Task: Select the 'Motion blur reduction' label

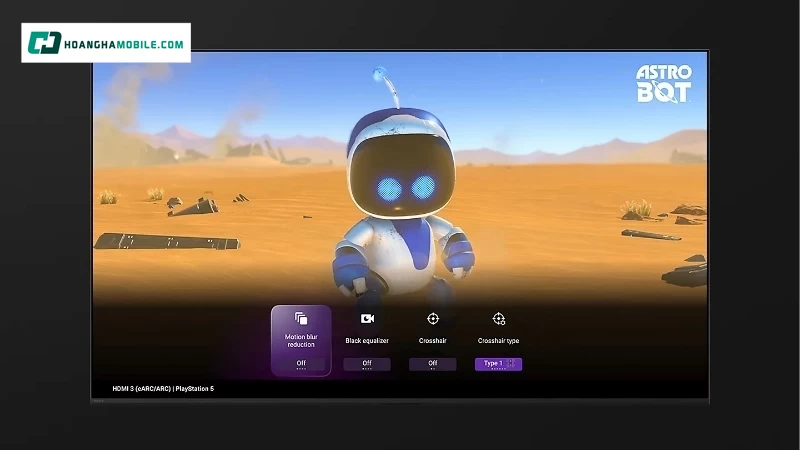Action: click(301, 341)
